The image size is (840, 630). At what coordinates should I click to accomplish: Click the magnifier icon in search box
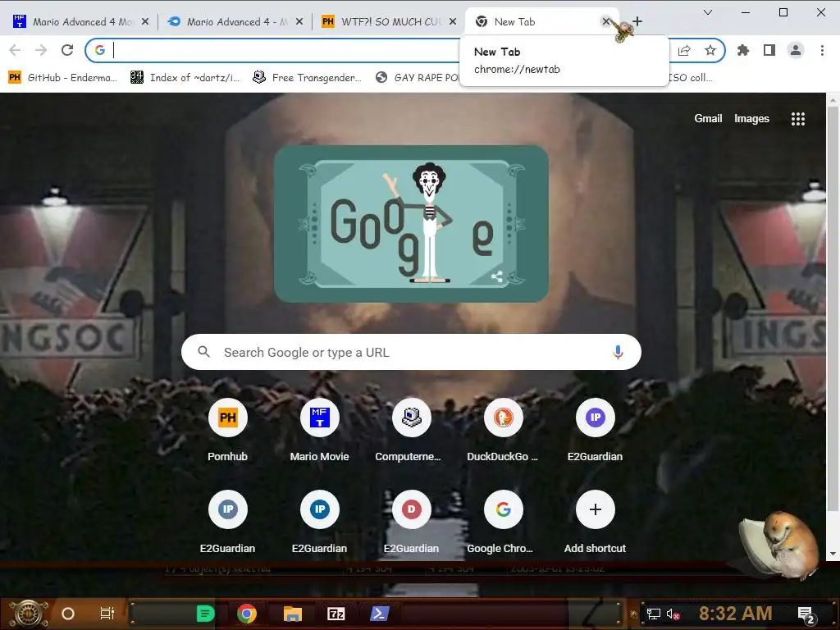(203, 352)
